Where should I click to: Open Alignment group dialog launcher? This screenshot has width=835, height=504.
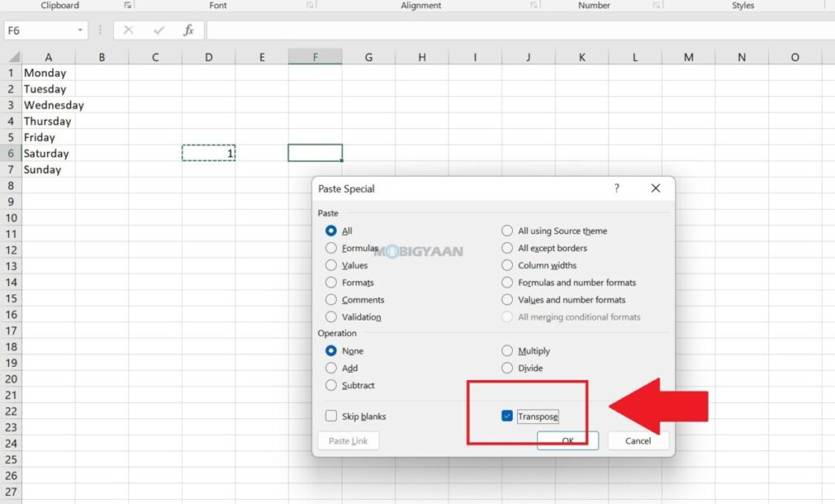pyautogui.click(x=533, y=6)
